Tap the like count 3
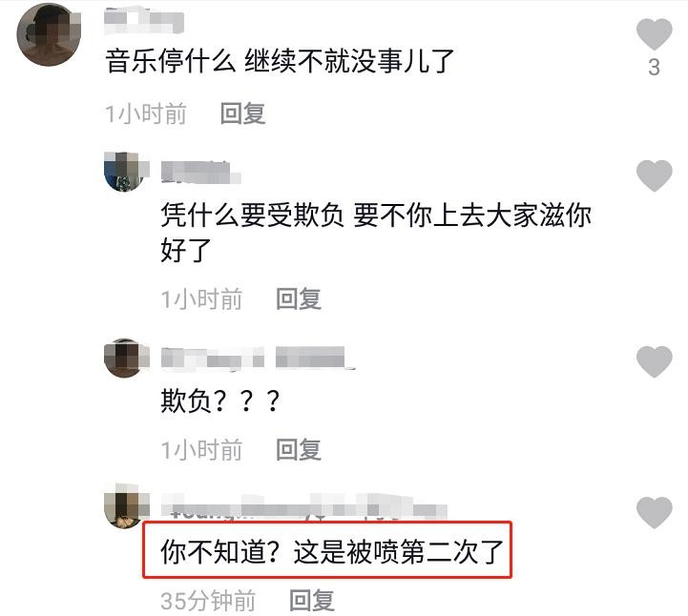Viewport: 688px width, 616px height. tap(654, 67)
